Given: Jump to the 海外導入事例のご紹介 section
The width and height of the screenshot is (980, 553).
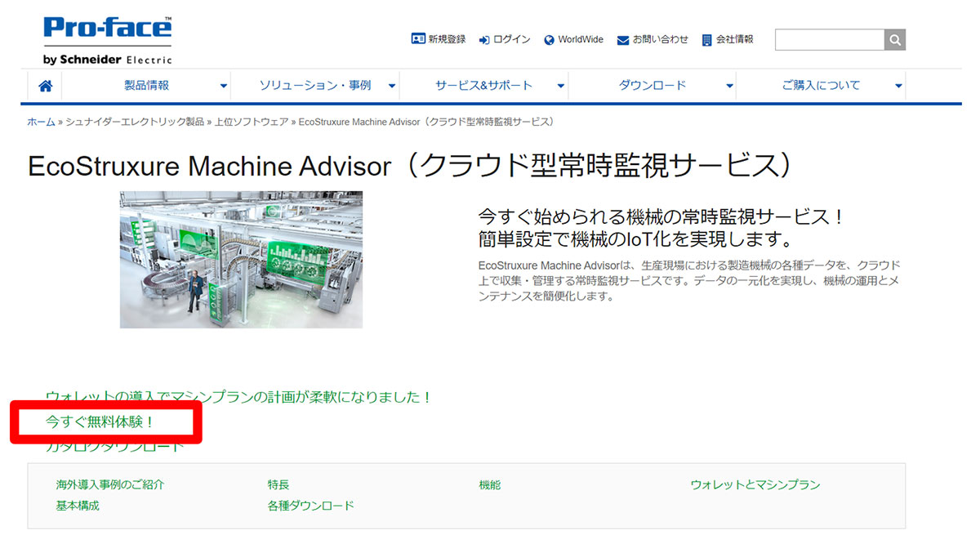Looking at the screenshot, I should click(109, 485).
